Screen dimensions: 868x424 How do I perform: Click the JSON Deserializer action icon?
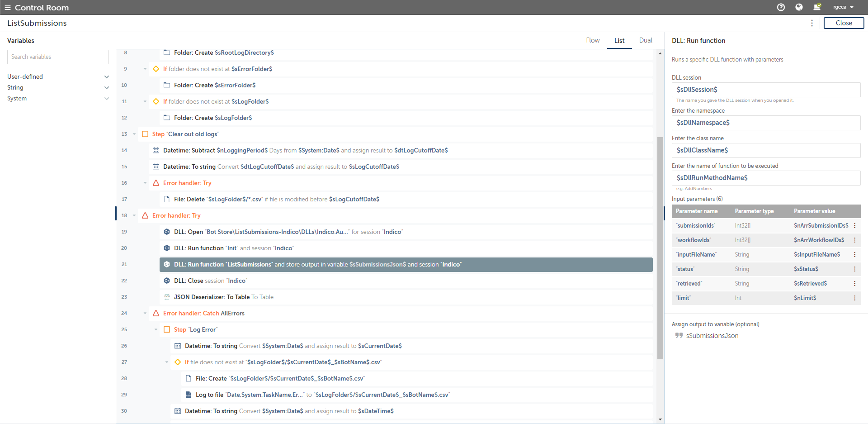point(167,297)
